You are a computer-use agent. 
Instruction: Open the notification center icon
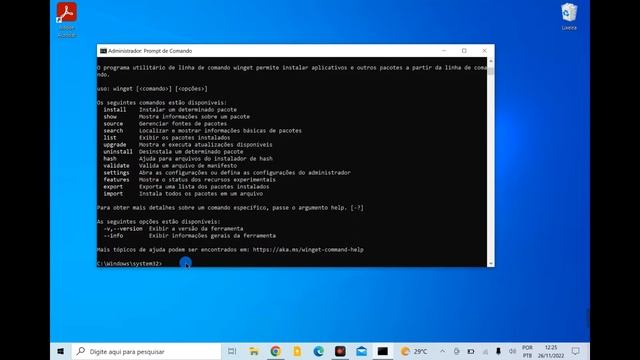click(x=576, y=351)
